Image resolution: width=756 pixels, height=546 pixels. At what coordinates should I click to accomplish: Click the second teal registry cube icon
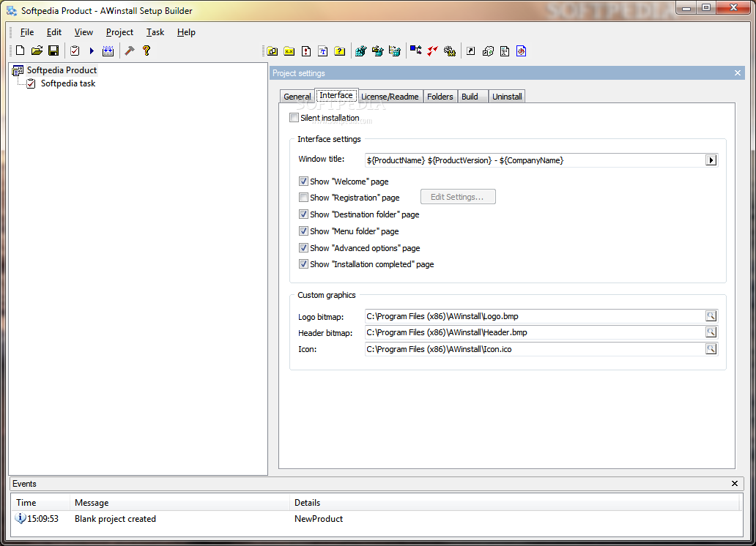377,51
